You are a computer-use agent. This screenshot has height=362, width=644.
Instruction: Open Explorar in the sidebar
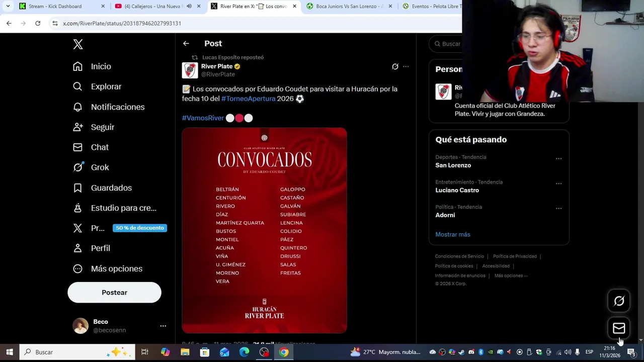(97, 86)
